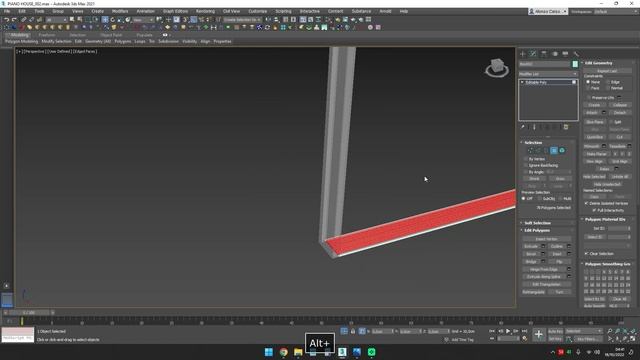
Task: Click Zoom Extents viewport navigation icon
Action: 625,331
